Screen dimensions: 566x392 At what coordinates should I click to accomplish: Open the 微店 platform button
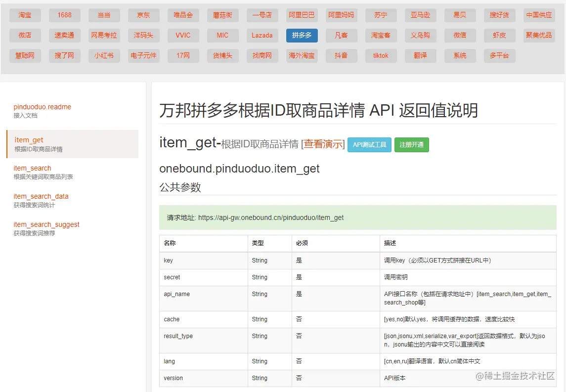[25, 36]
